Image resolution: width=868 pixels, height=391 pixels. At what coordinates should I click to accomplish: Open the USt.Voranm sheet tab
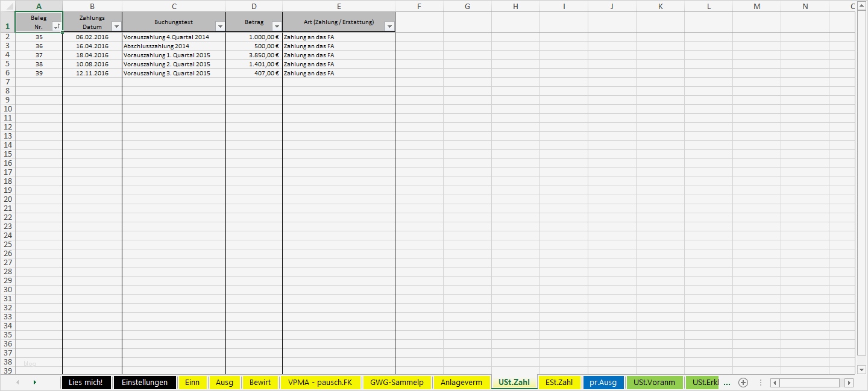[655, 383]
